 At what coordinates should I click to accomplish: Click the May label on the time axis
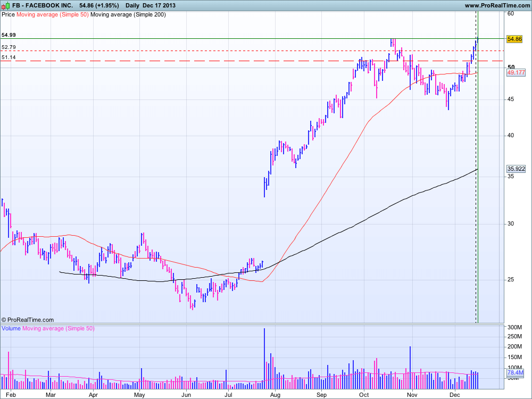pos(139,395)
